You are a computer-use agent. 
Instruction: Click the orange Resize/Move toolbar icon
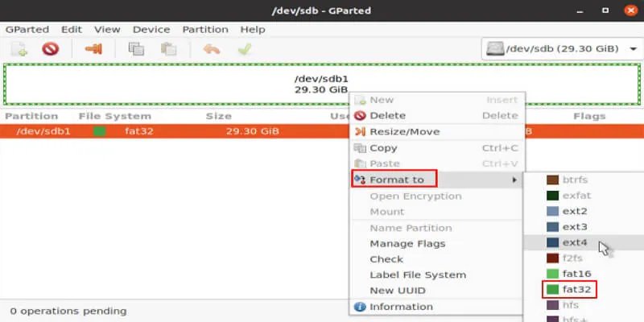93,49
